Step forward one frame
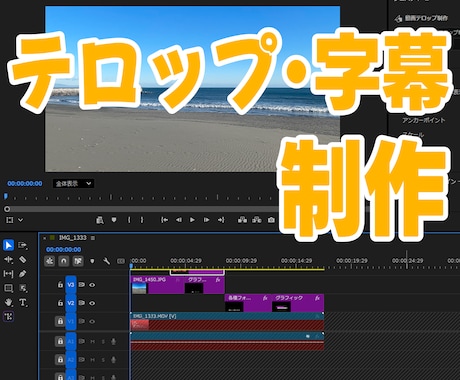Viewport: 460px width, 380px height. coord(206,220)
